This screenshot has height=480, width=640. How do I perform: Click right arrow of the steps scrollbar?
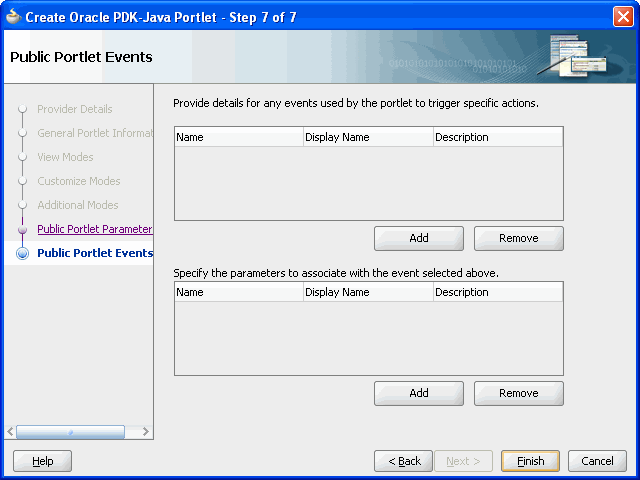pyautogui.click(x=146, y=432)
